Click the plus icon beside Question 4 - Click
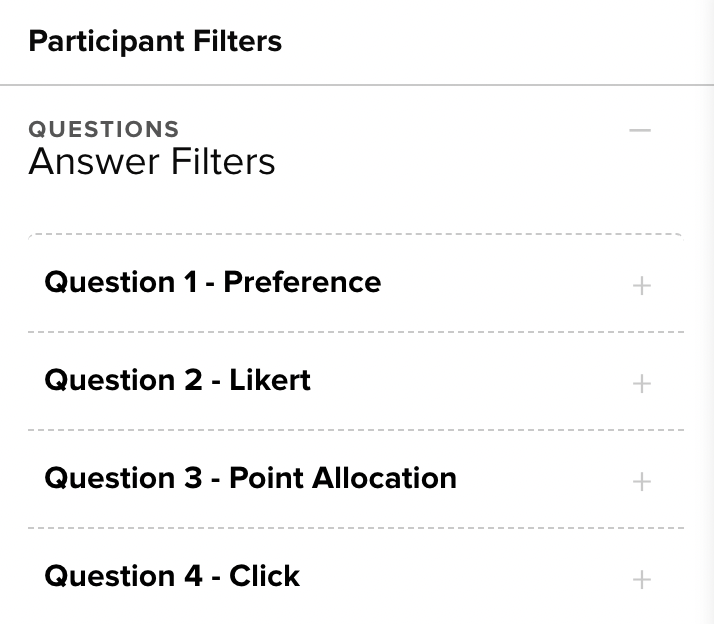The width and height of the screenshot is (714, 624). (x=642, y=579)
